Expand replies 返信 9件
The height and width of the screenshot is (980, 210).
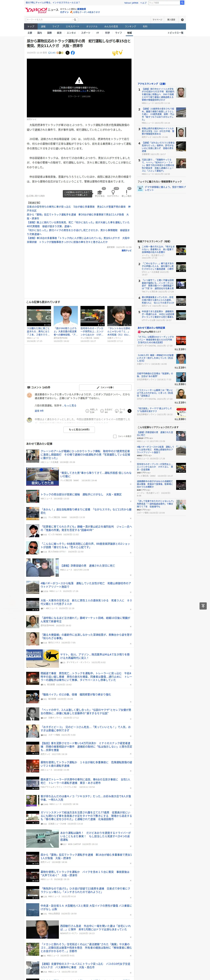[x=39, y=411]
